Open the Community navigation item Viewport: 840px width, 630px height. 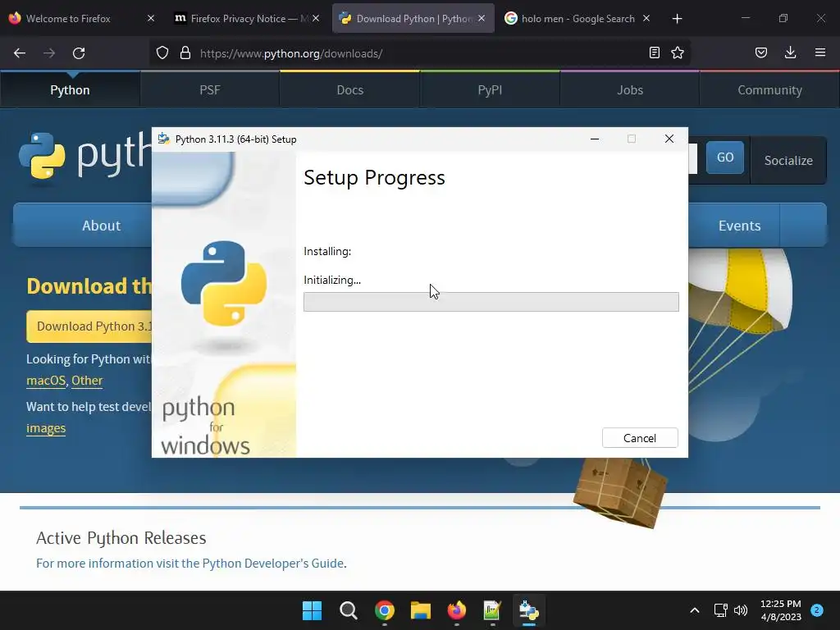pyautogui.click(x=769, y=90)
